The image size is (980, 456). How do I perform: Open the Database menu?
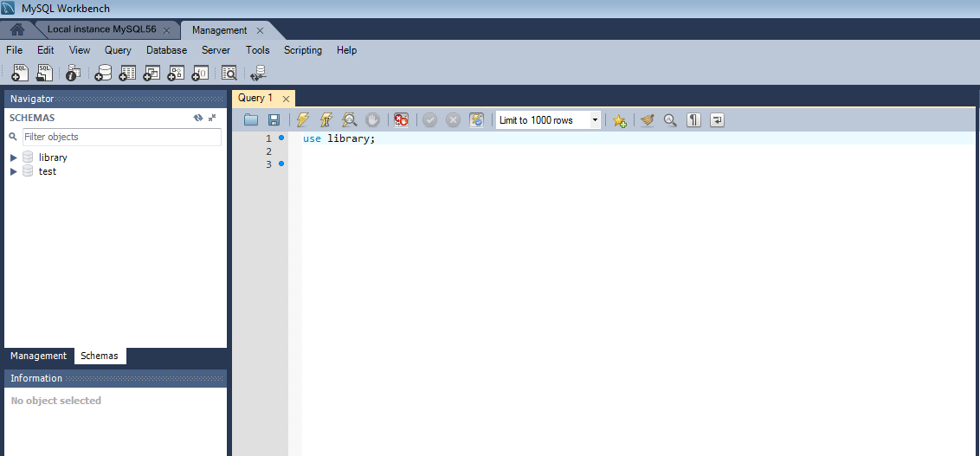tap(166, 50)
